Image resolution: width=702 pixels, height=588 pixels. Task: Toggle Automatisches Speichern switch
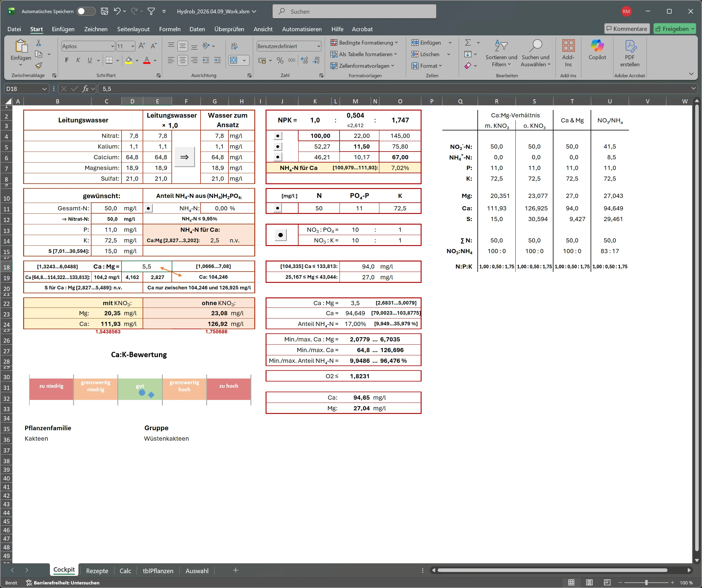point(86,11)
